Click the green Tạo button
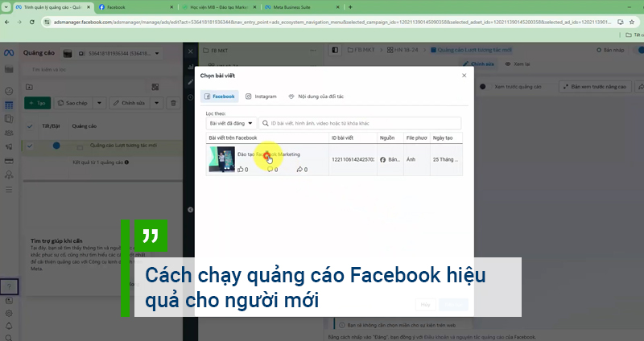The width and height of the screenshot is (644, 341). click(37, 103)
